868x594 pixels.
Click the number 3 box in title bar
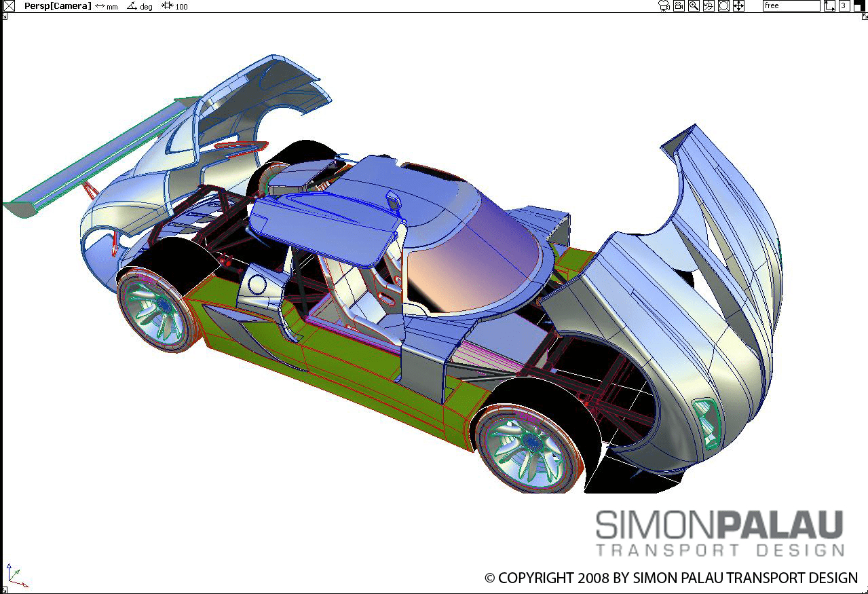(844, 6)
